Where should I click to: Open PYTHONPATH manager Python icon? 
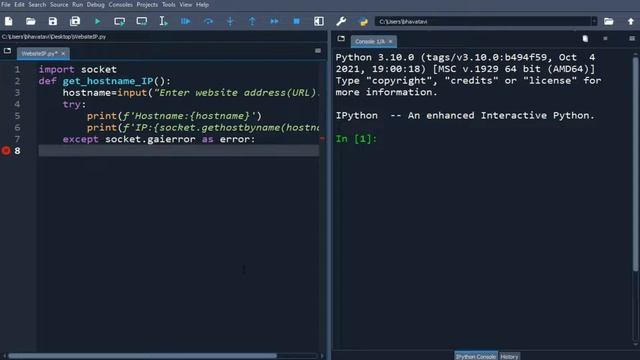point(363,21)
